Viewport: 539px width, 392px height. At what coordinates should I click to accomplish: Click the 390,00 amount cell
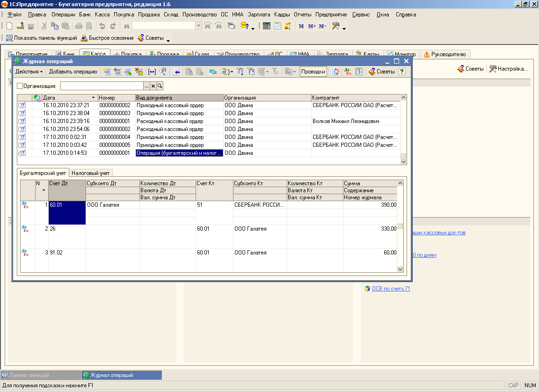point(370,205)
